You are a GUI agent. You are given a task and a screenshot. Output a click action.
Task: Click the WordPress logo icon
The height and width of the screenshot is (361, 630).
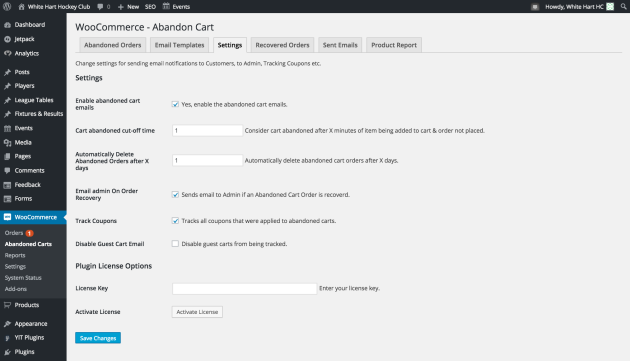coord(7,6)
